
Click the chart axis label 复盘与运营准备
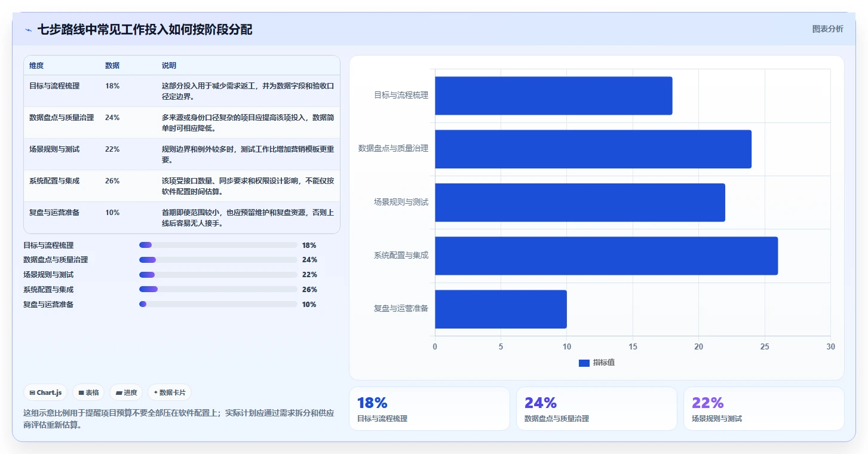coord(401,309)
